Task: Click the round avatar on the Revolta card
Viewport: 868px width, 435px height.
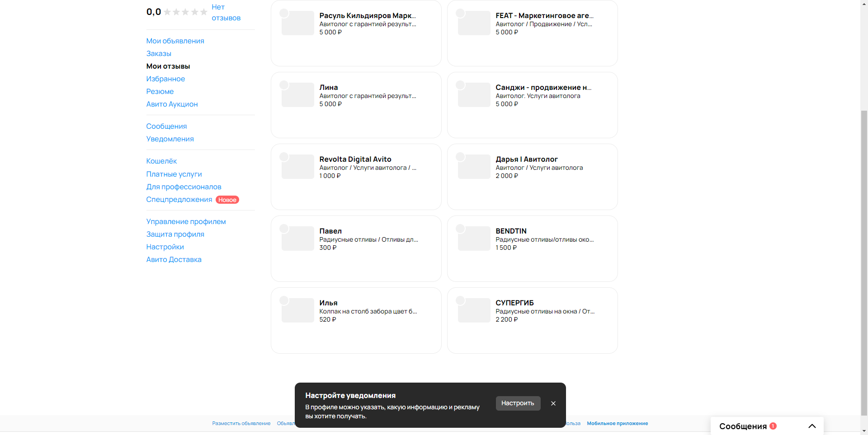Action: click(x=284, y=157)
